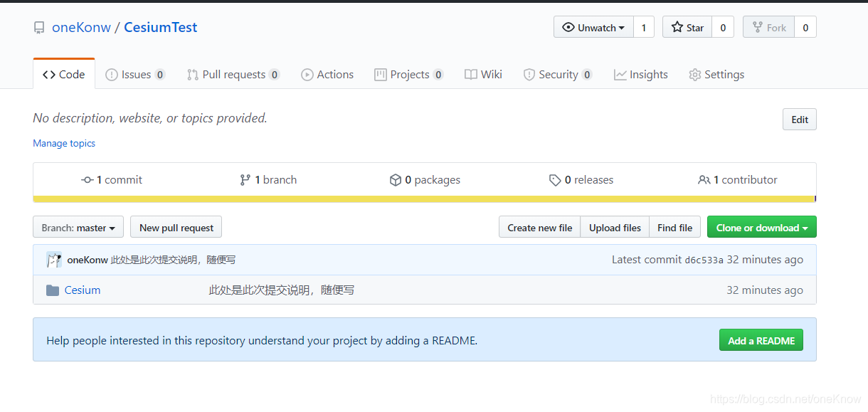Image resolution: width=868 pixels, height=412 pixels.
Task: View the 1 branch link
Action: pos(269,180)
